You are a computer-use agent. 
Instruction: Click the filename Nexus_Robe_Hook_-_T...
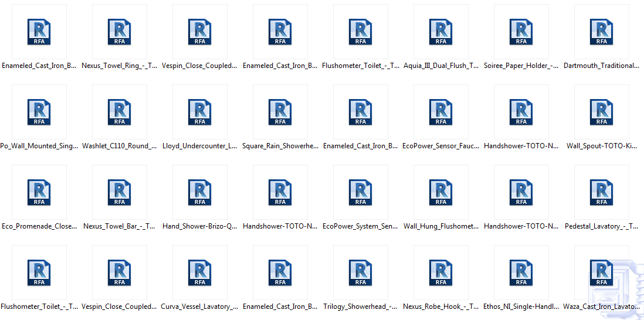tap(440, 307)
